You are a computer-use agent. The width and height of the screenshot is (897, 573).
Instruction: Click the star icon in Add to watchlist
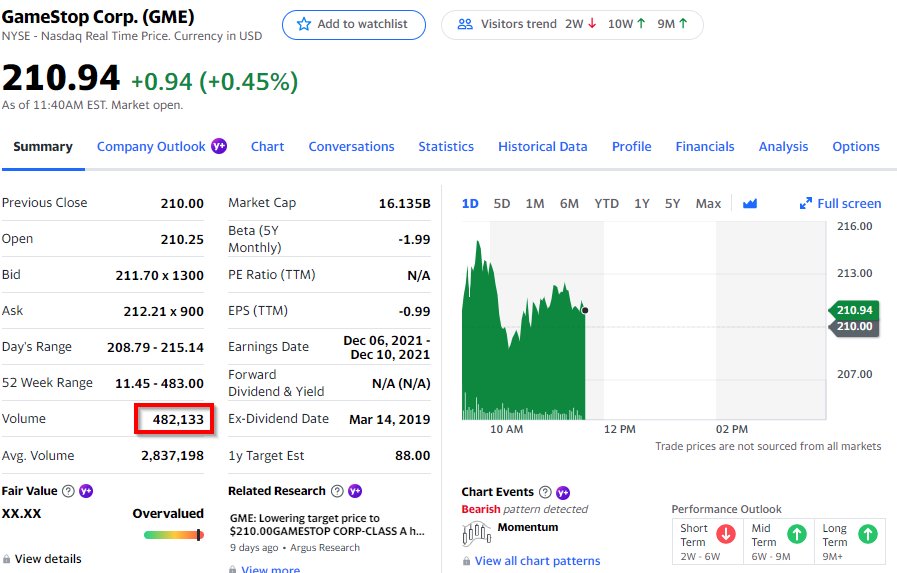point(304,24)
